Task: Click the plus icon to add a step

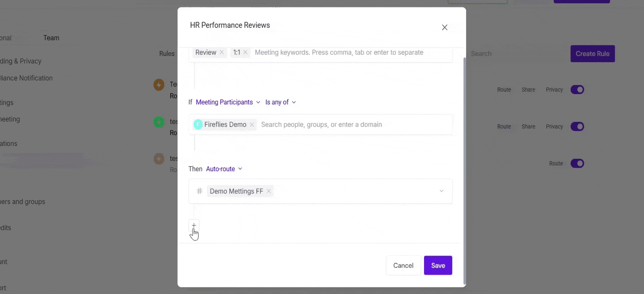Action: pyautogui.click(x=194, y=225)
